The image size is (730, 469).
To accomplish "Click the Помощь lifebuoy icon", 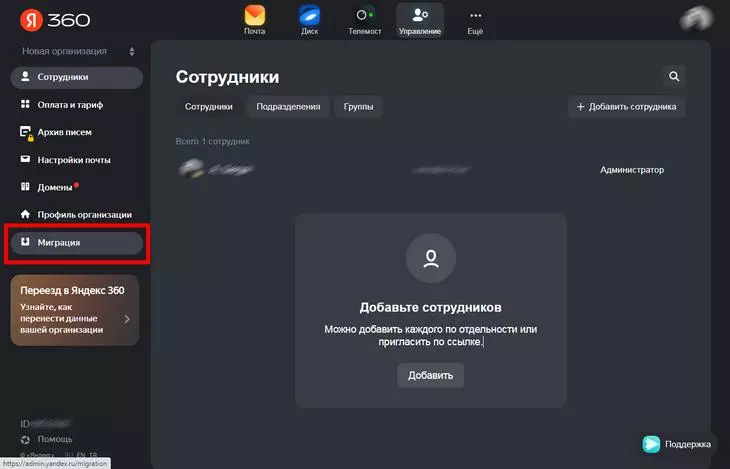I will pyautogui.click(x=26, y=440).
